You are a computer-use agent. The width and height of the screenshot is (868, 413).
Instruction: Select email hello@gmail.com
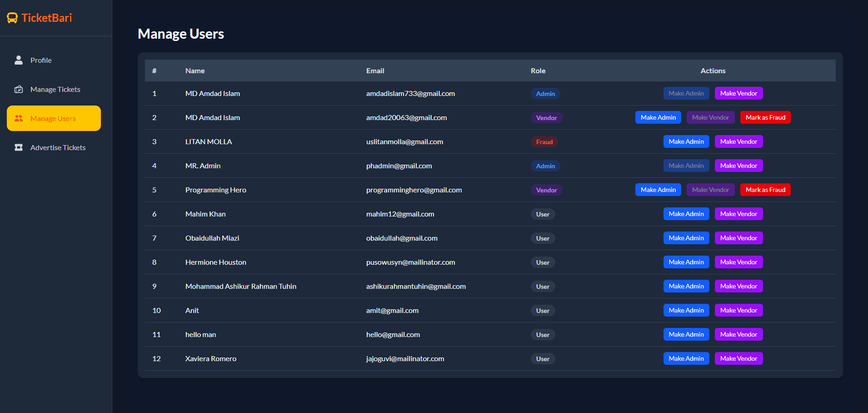click(393, 334)
